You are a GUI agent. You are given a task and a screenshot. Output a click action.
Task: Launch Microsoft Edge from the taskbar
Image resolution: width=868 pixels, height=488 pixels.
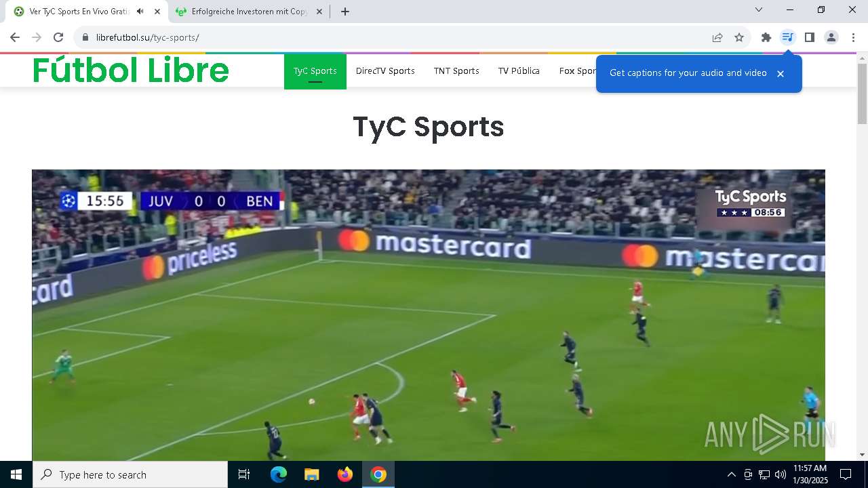point(278,474)
